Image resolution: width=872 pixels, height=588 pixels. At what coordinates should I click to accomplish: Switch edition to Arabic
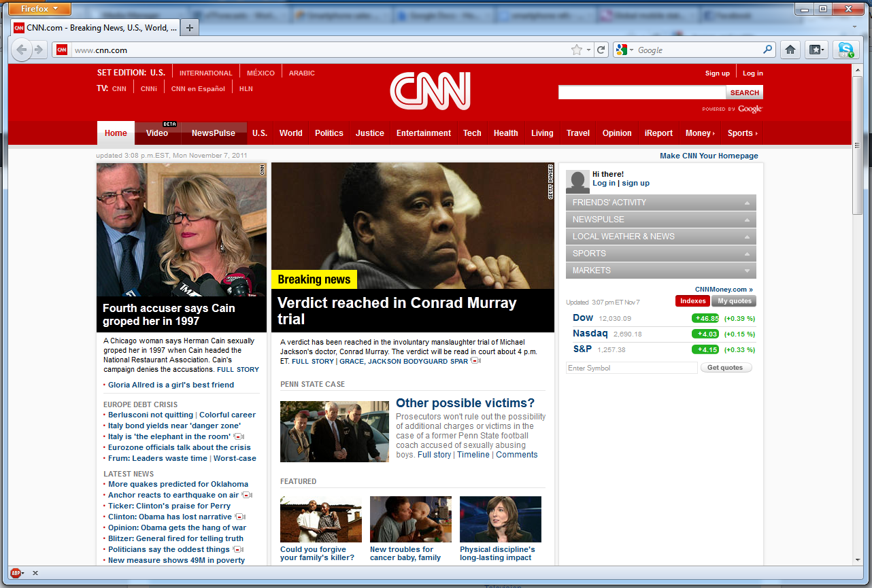[x=301, y=73]
